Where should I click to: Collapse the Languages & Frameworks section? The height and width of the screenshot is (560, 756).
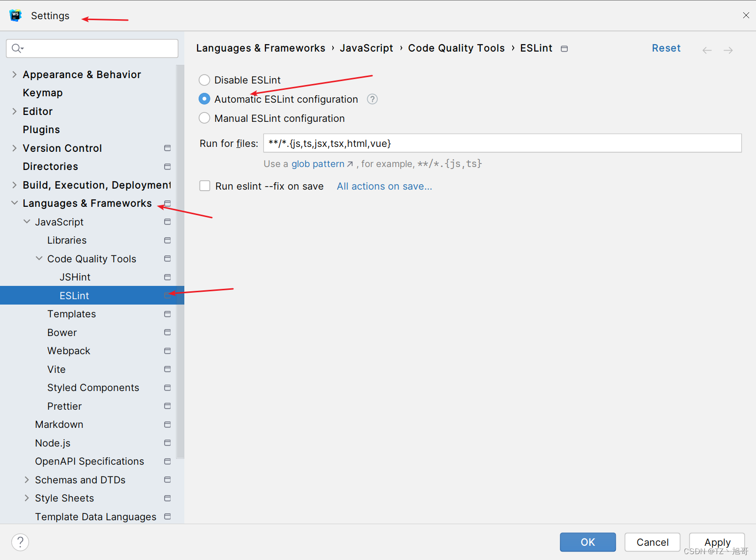click(x=14, y=203)
